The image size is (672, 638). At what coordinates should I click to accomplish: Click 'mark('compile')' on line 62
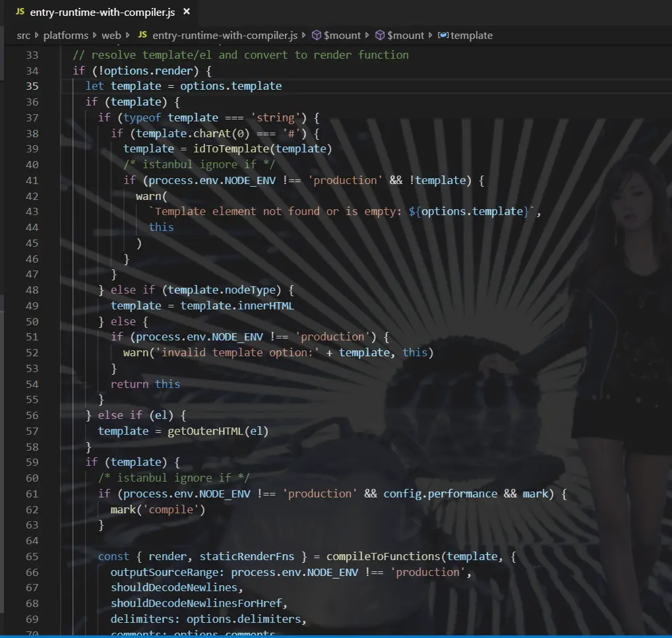click(x=158, y=510)
